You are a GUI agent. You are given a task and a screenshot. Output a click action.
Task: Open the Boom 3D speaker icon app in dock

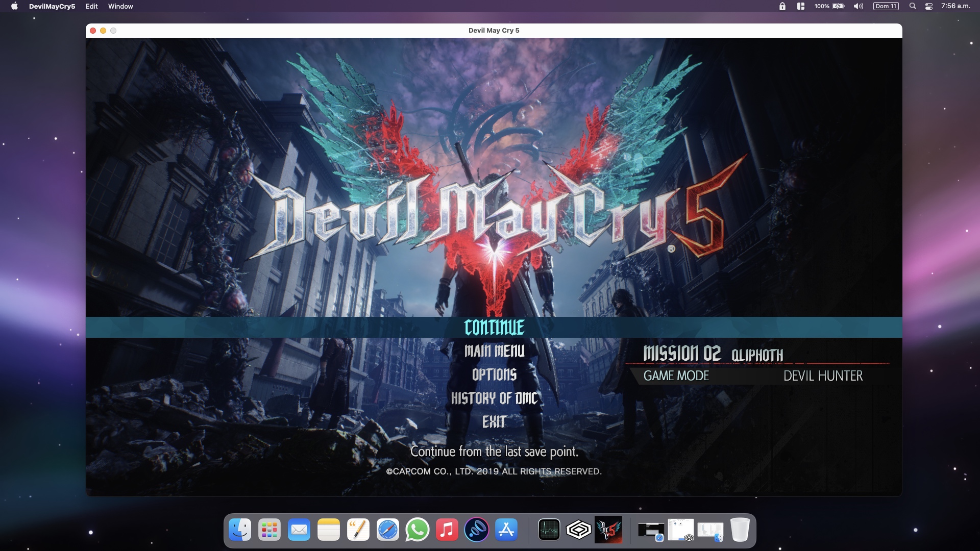(x=477, y=530)
